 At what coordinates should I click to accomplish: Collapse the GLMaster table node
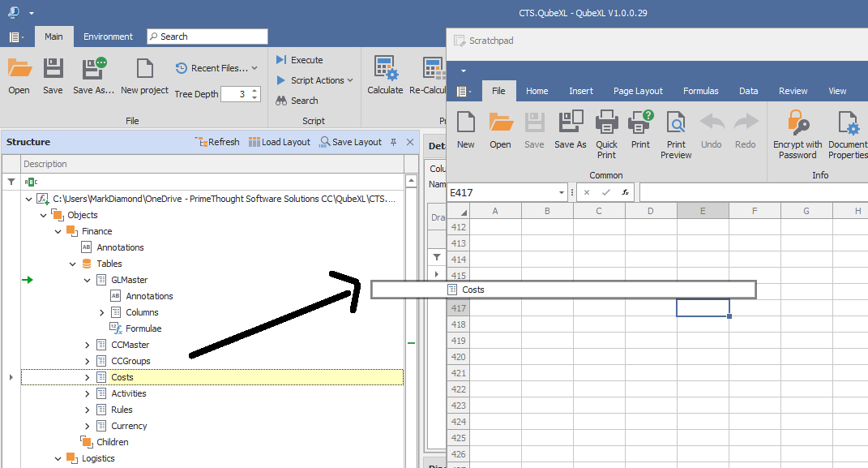tap(88, 280)
